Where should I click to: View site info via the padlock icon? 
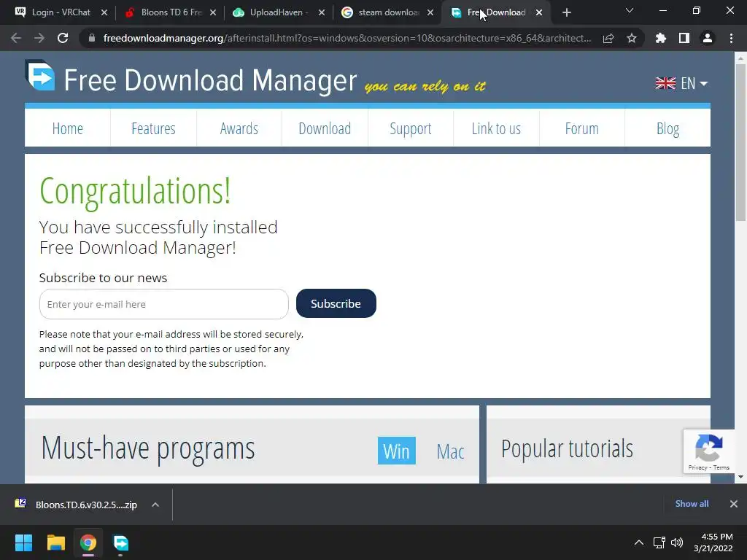[x=92, y=38]
